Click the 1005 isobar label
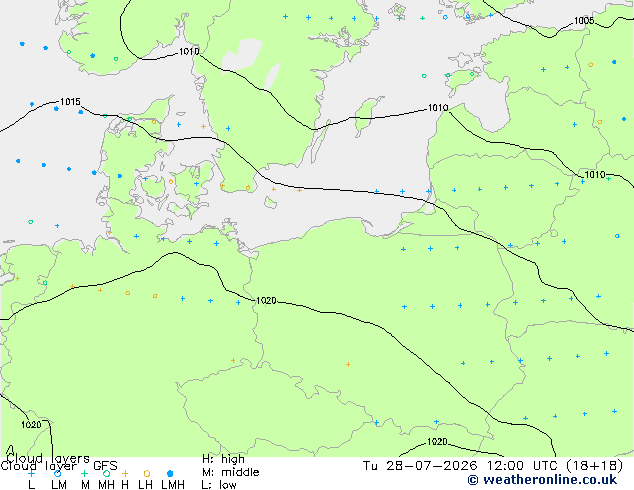Viewport: 634px width, 490px height. pyautogui.click(x=584, y=21)
